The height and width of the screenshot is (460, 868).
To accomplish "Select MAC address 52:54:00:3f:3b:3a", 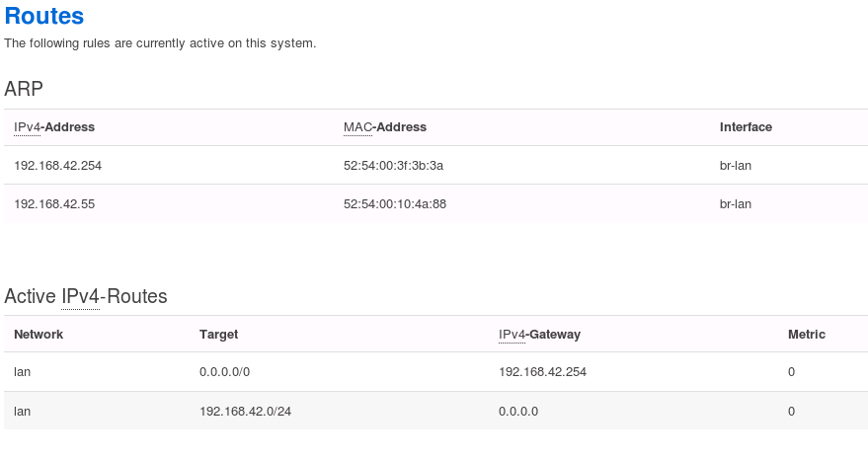I will pos(393,165).
